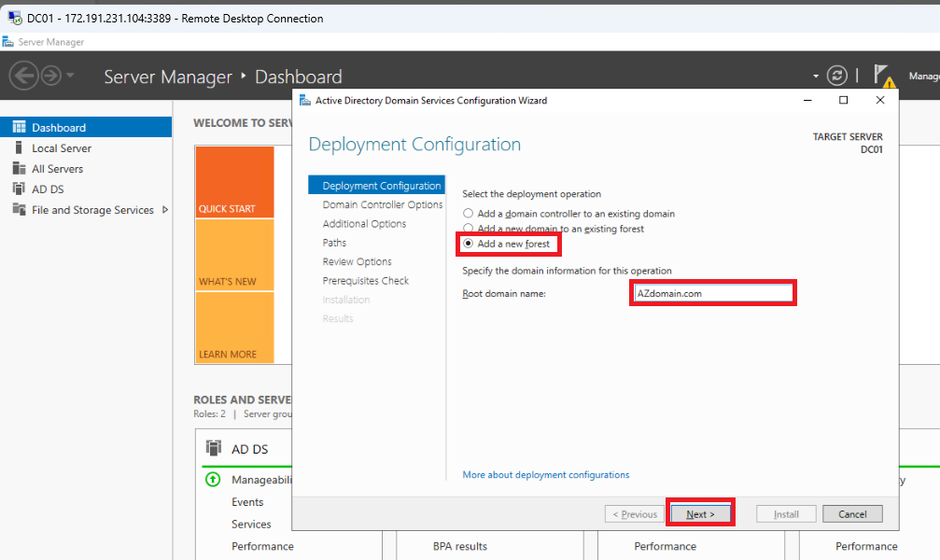Open the navigation history dropdown arrow
The width and height of the screenshot is (940, 560).
click(70, 76)
